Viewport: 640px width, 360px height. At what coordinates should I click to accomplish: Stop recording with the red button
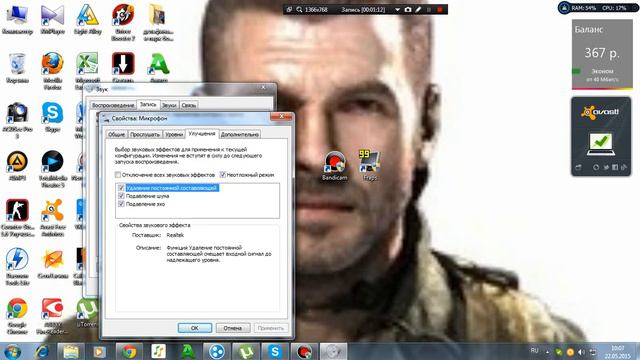(440, 9)
